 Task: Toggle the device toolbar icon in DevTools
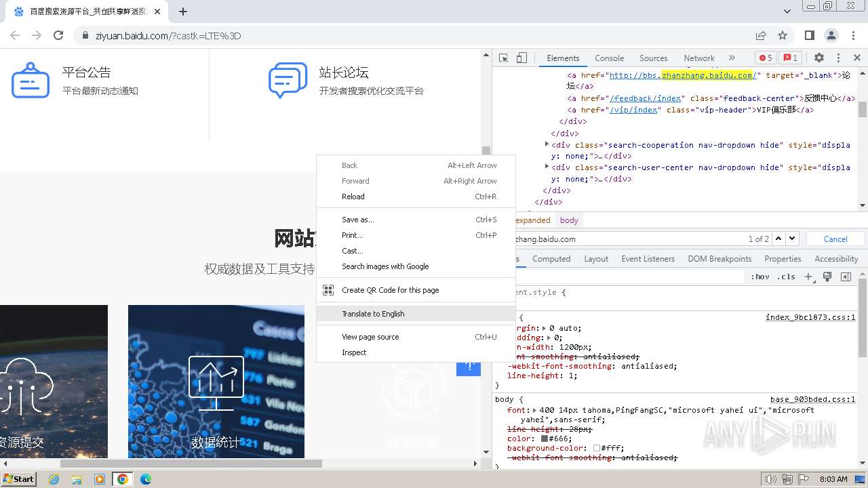pos(521,58)
